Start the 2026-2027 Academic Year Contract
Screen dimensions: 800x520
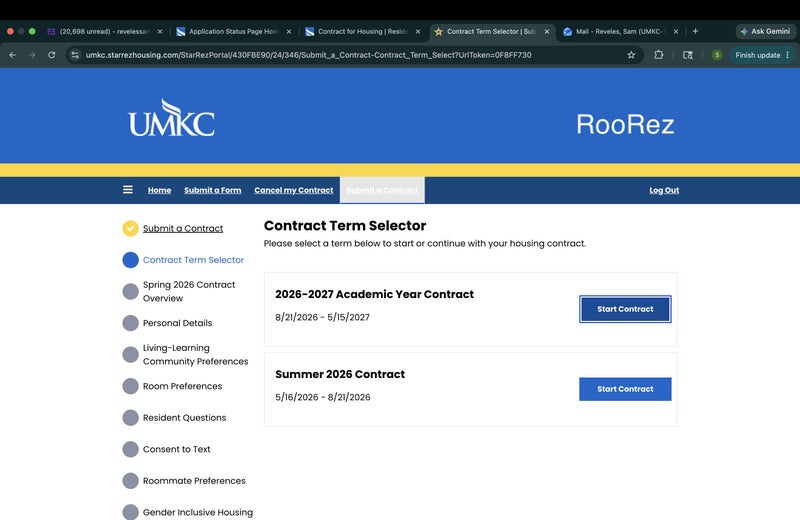coord(625,309)
